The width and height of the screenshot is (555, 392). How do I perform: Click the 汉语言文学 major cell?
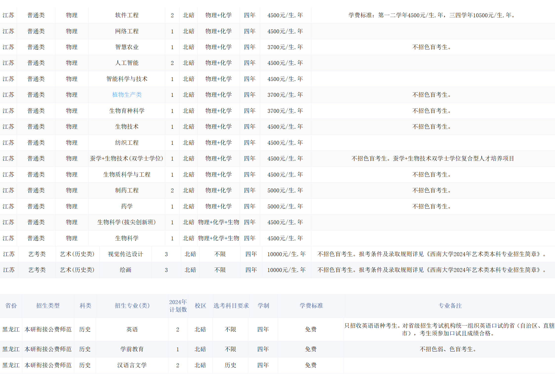tap(132, 365)
